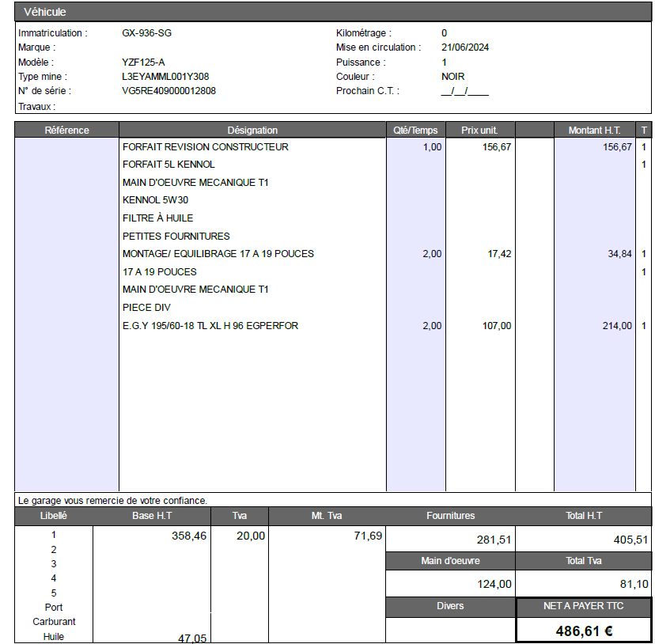Click the Libellé column header
Viewport: 655px width, 644px height.
(54, 516)
